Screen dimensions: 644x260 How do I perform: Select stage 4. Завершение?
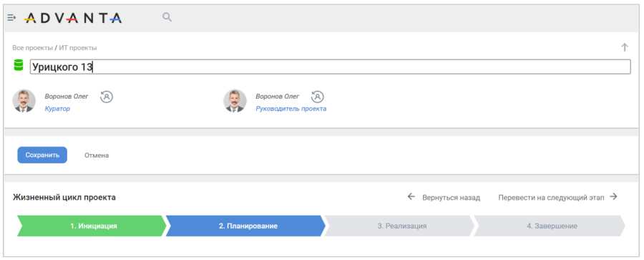(x=550, y=226)
